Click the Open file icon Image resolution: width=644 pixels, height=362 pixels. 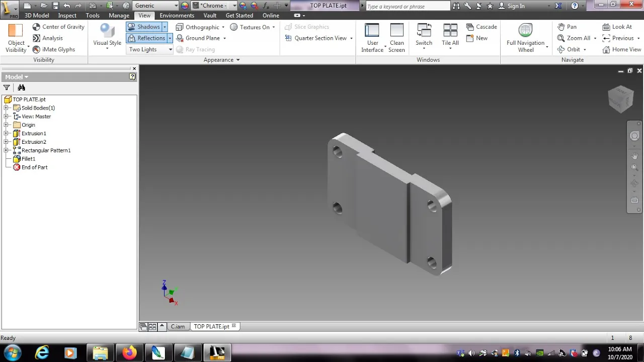point(44,6)
